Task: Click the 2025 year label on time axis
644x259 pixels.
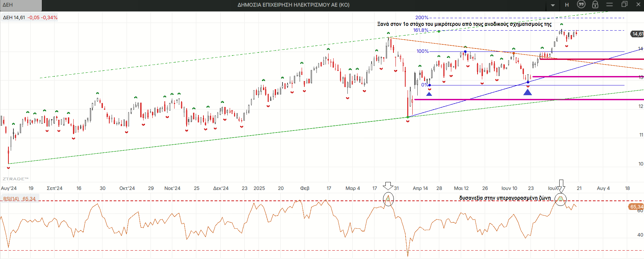Action: (259, 188)
